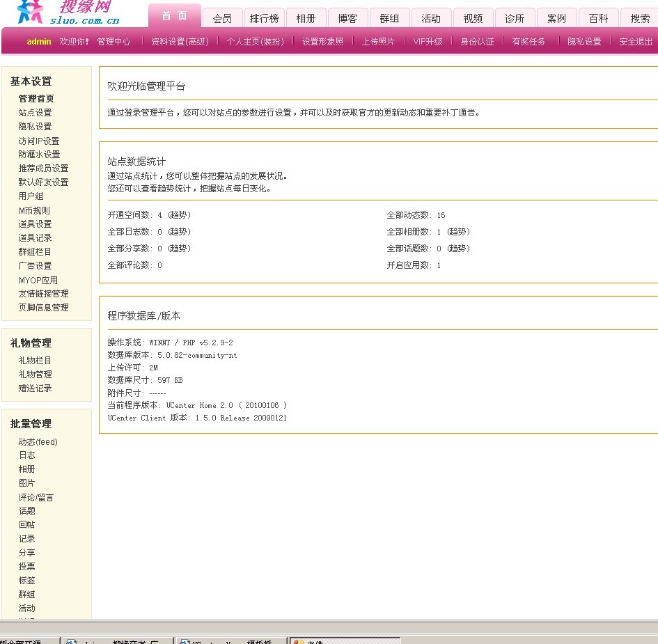This screenshot has width=658, height=644.
Task: Go to the 案例 tab
Action: tap(556, 19)
